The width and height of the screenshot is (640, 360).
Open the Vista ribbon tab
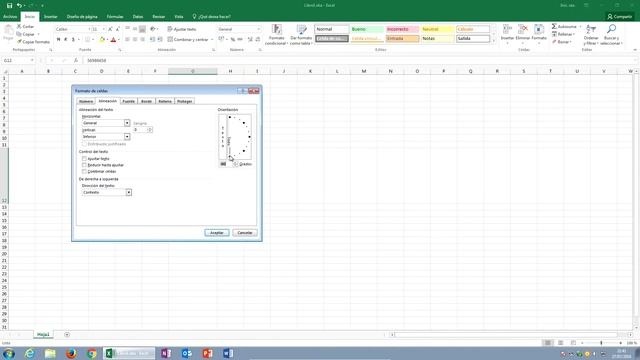click(179, 17)
